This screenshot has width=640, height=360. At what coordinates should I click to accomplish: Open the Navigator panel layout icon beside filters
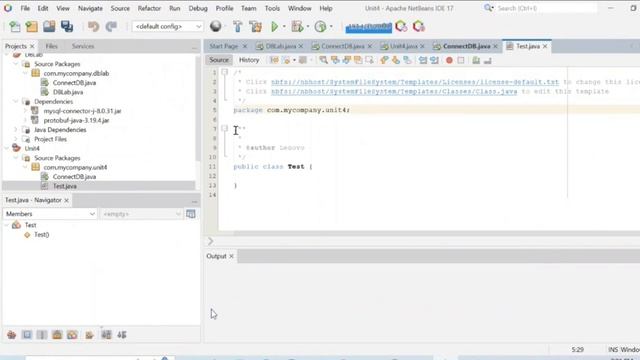tap(191, 214)
